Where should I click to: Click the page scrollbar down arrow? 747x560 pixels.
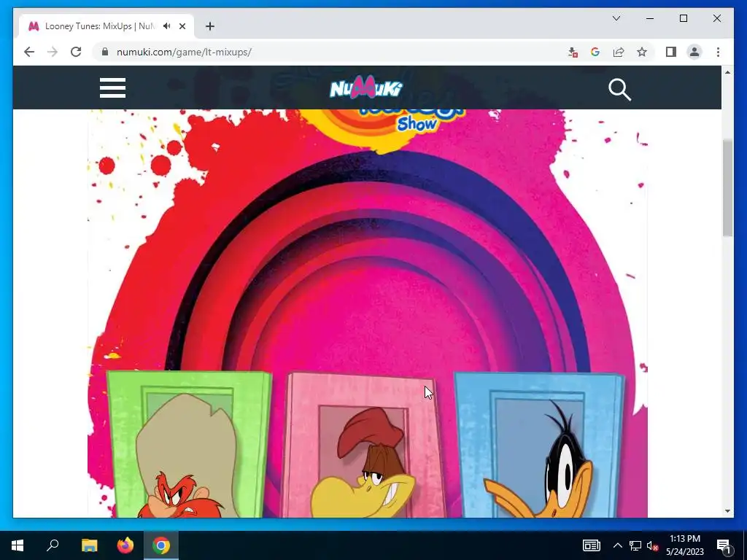[x=727, y=511]
